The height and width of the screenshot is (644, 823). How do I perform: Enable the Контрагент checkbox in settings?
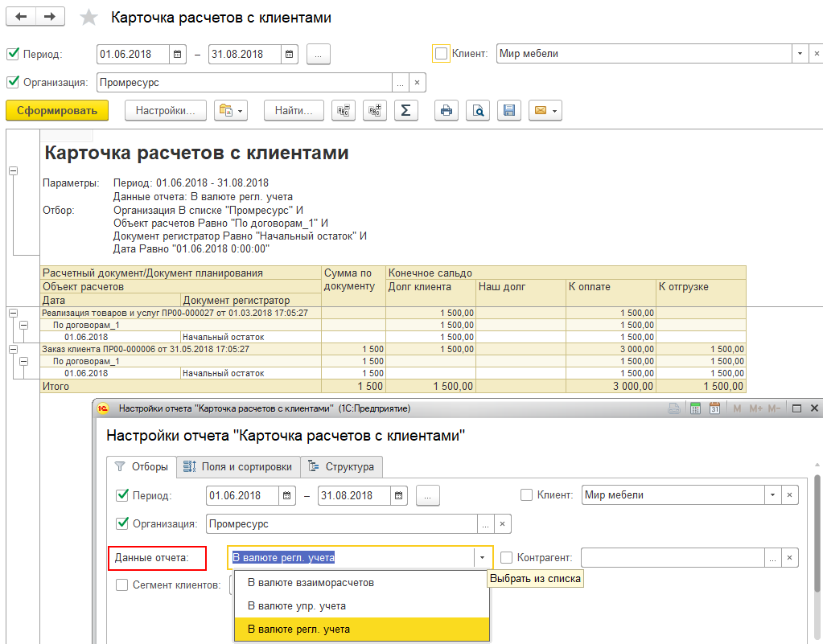pos(507,557)
